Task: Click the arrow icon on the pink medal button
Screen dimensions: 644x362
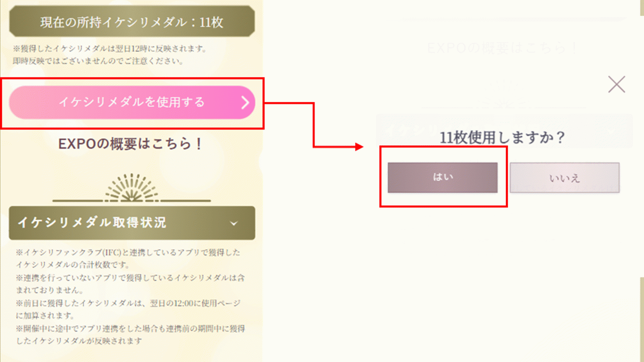Action: click(x=245, y=102)
